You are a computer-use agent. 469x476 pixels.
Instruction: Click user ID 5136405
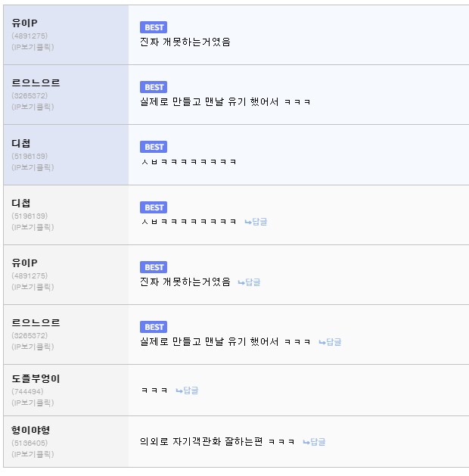[x=30, y=443]
